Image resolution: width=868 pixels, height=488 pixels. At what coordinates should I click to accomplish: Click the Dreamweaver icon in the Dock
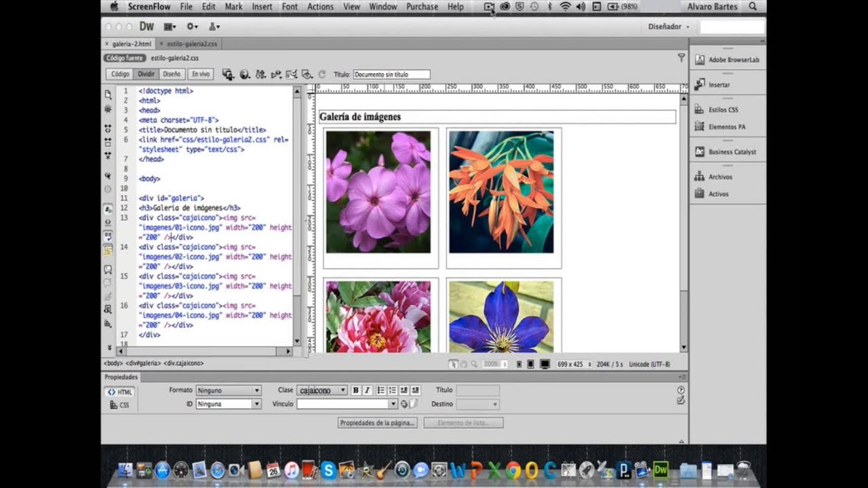(x=660, y=469)
